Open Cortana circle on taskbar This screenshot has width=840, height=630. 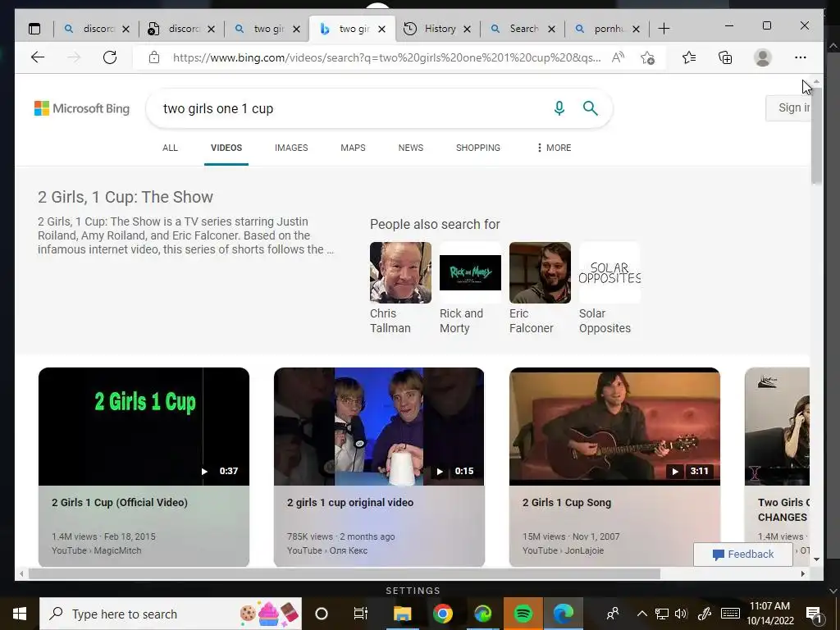(x=322, y=614)
